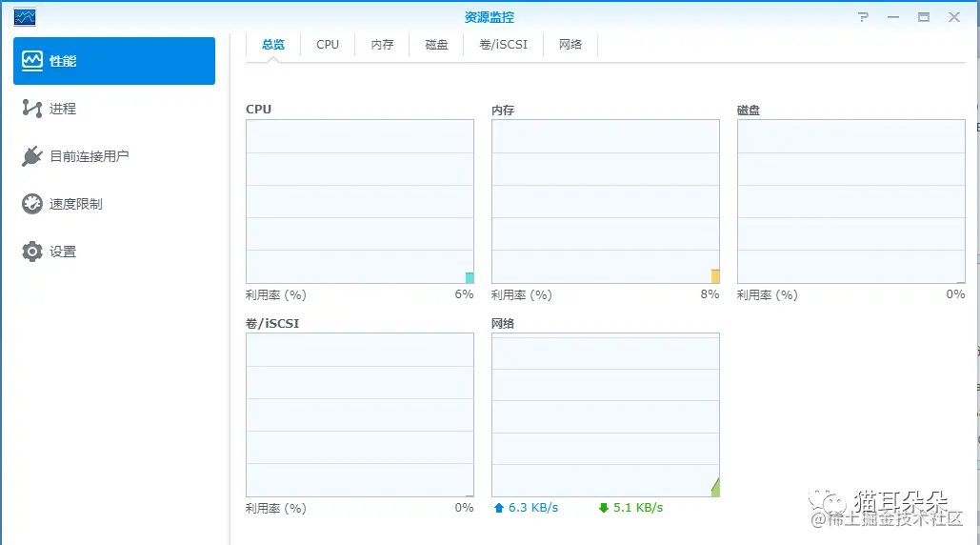Screen dimensions: 980x545
Task: Open 目前连接用户 connected users section
Action: click(x=114, y=156)
